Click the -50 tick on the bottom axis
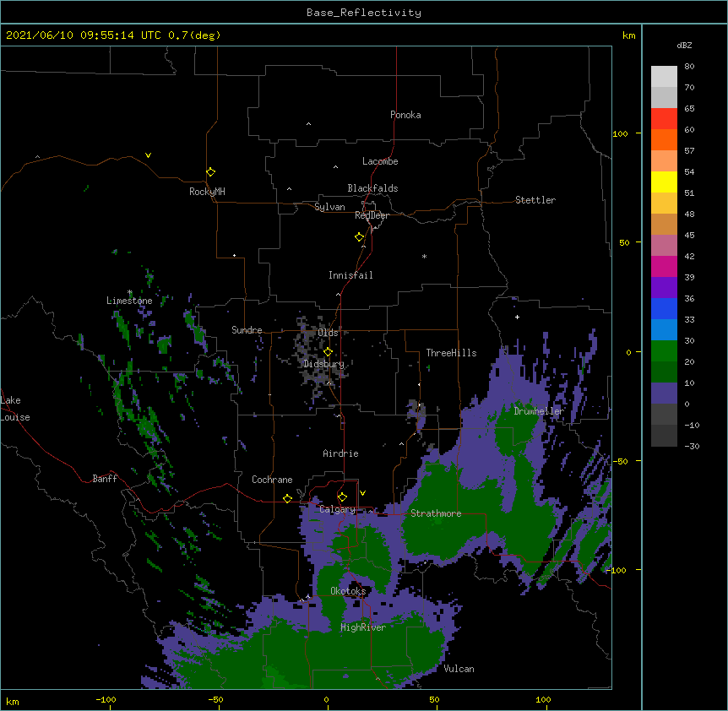This screenshot has height=711, width=728. 215,699
